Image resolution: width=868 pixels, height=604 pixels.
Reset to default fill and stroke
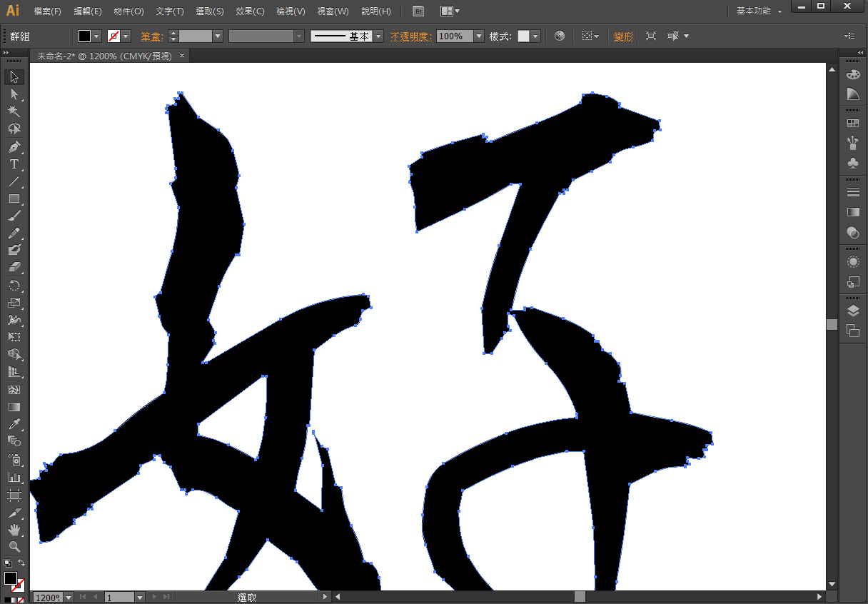(x=7, y=563)
